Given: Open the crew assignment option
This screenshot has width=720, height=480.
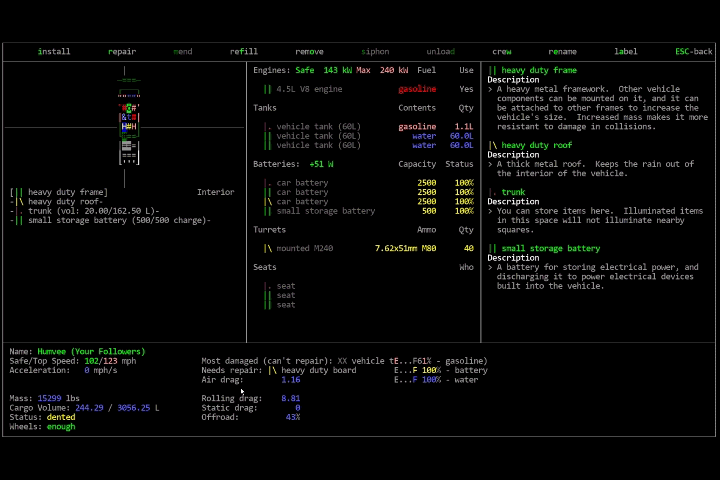Looking at the screenshot, I should [x=502, y=51].
